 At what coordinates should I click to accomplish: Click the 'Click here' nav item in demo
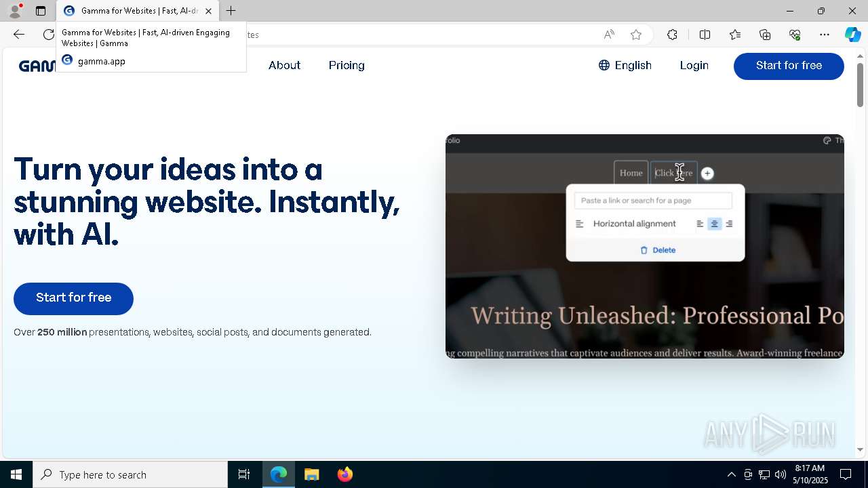(x=673, y=173)
